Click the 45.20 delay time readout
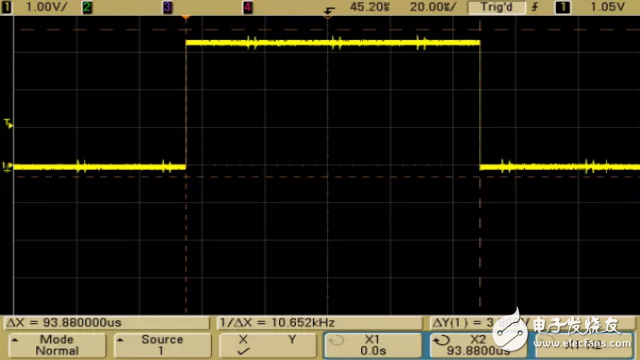Viewport: 640px width, 360px height. [370, 7]
